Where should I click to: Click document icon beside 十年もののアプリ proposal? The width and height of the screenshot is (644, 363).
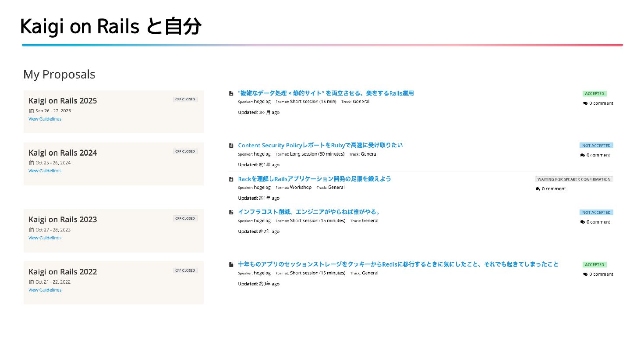[x=231, y=265]
